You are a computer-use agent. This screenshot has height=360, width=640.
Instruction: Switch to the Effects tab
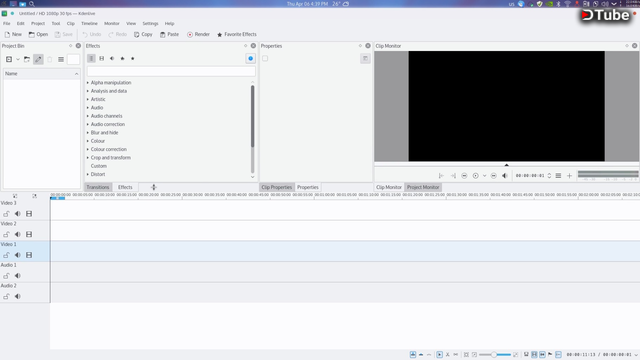pyautogui.click(x=125, y=187)
